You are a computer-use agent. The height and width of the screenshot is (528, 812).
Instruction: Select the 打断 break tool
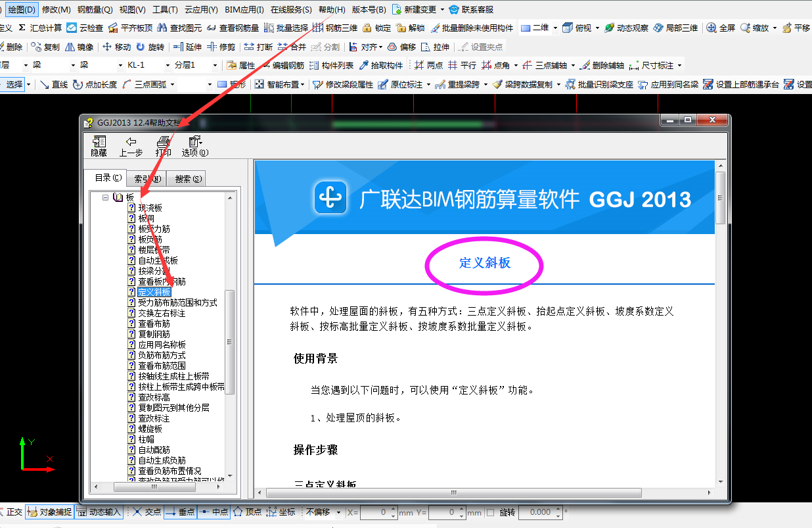(258, 47)
